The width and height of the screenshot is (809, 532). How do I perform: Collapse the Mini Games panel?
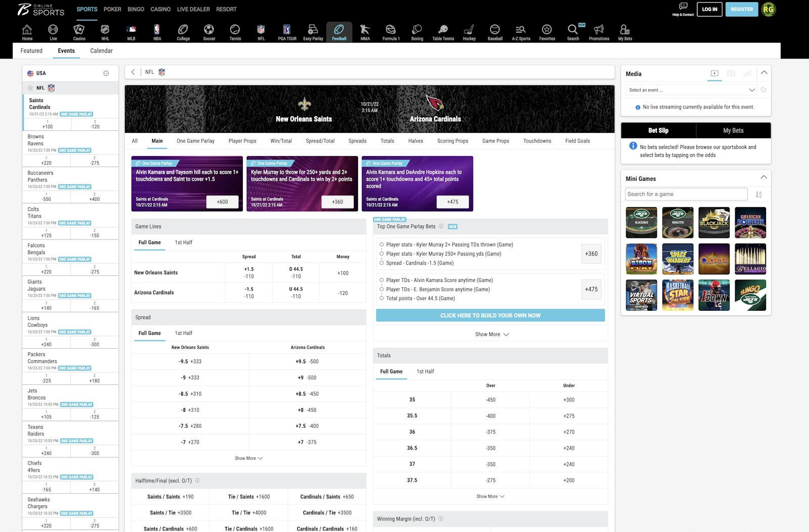[763, 177]
